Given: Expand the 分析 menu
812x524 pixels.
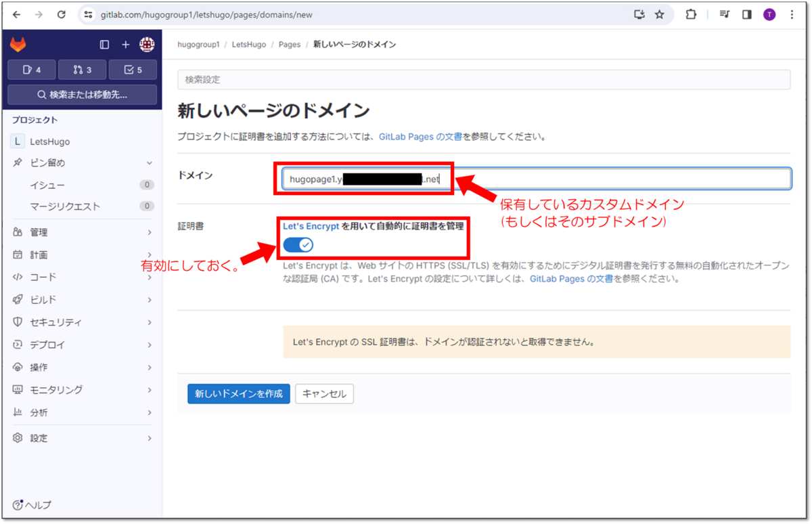Looking at the screenshot, I should pyautogui.click(x=82, y=412).
